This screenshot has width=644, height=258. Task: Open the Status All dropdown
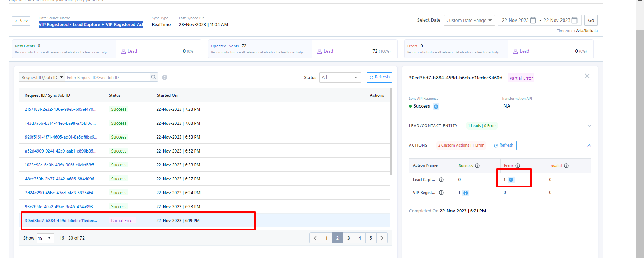[340, 77]
